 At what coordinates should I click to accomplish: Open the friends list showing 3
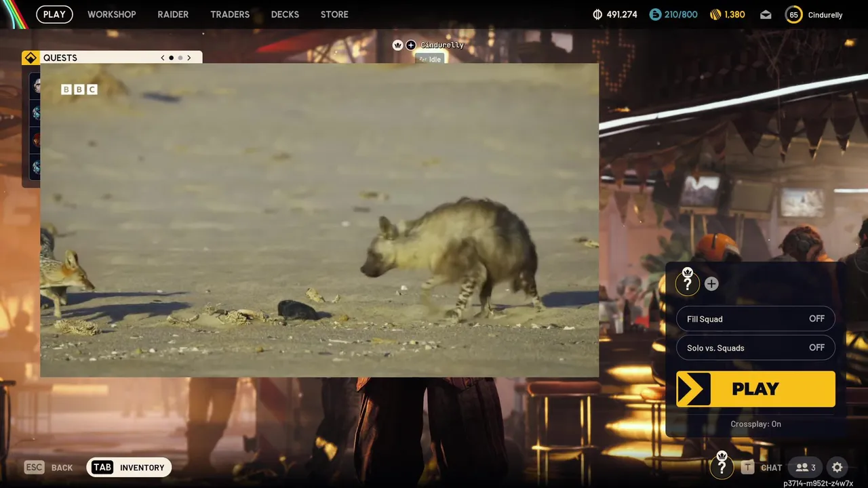(806, 467)
